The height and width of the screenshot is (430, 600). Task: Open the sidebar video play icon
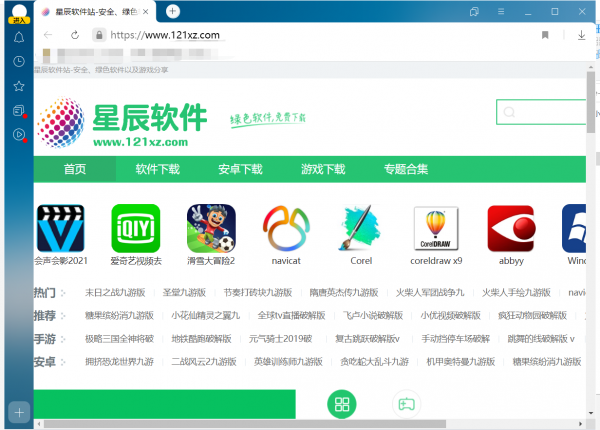(19, 135)
